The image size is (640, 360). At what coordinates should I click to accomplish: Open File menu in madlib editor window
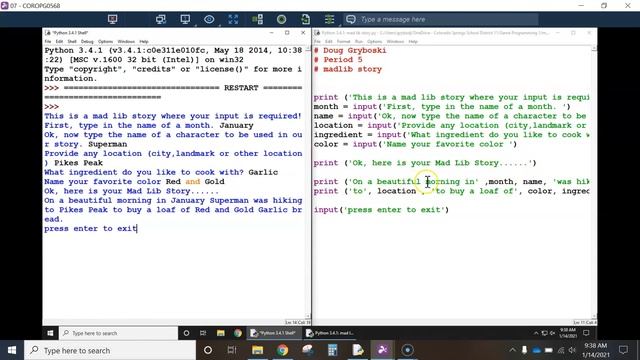tap(317, 42)
